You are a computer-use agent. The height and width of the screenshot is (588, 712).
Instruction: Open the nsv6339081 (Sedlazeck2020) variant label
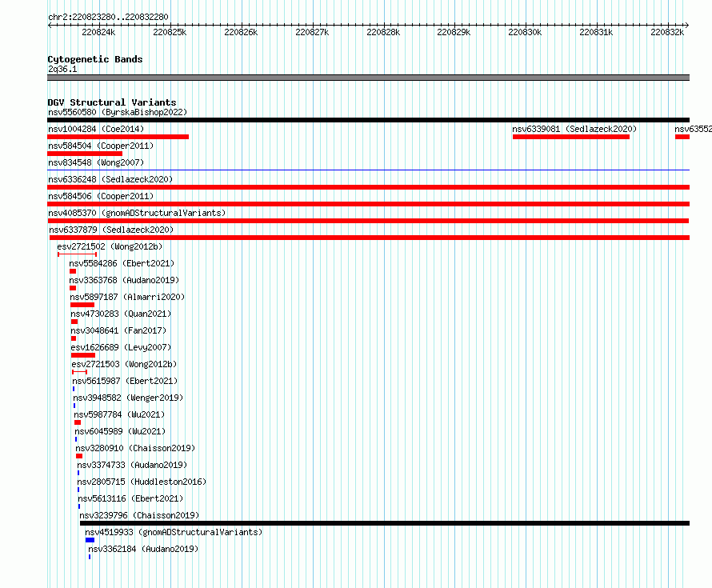(x=574, y=129)
